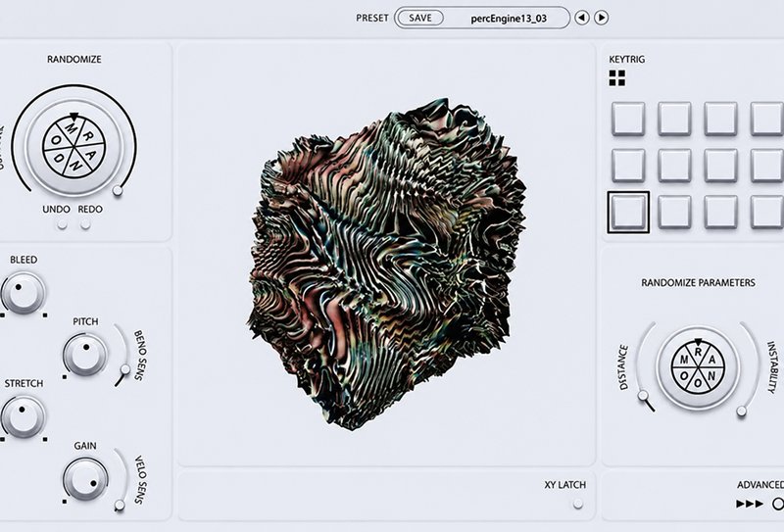The image size is (784, 532).
Task: Click the large RANDOMIZE wheel on left
Action: [74, 148]
